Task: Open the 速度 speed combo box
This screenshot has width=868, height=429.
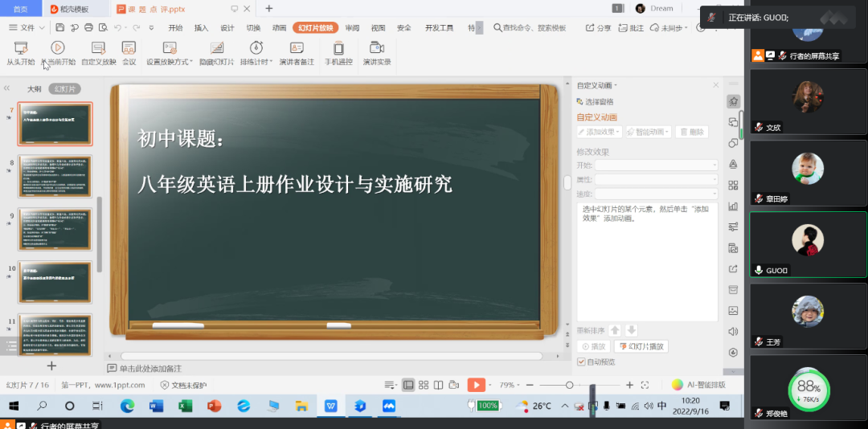Action: pyautogui.click(x=657, y=194)
